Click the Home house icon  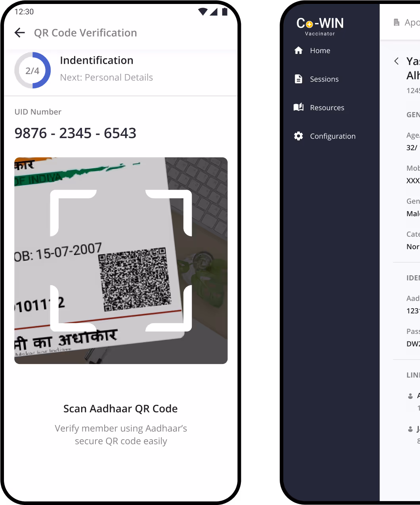tap(299, 50)
